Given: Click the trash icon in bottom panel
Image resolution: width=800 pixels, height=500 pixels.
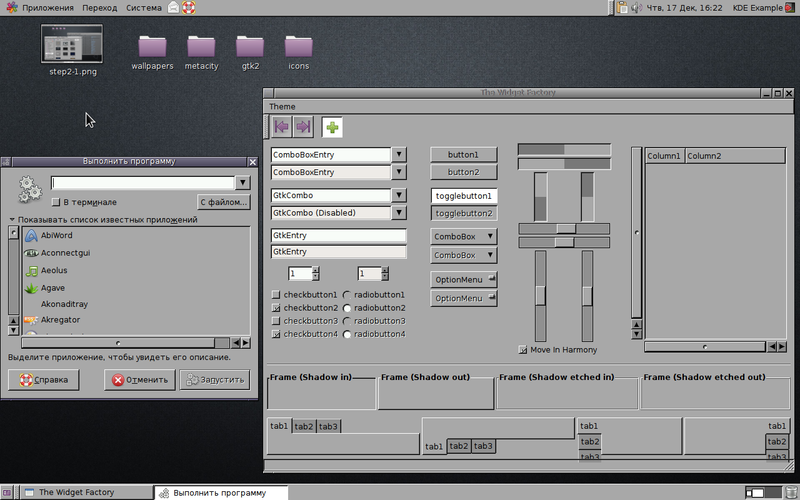Looking at the screenshot, I should tap(791, 493).
